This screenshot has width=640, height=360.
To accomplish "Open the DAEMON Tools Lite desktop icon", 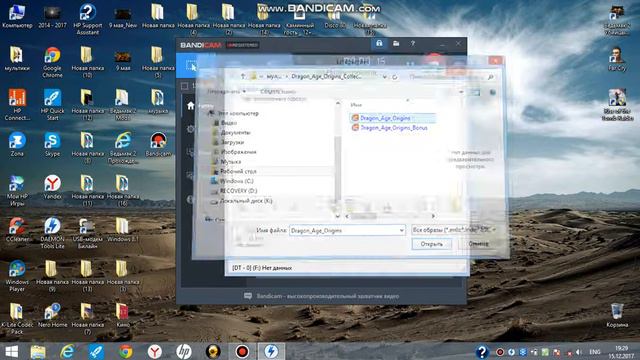I will pyautogui.click(x=52, y=233).
